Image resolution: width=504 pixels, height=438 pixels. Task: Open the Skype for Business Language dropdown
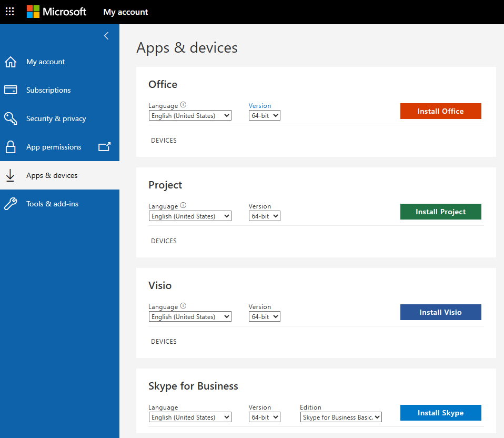click(190, 417)
